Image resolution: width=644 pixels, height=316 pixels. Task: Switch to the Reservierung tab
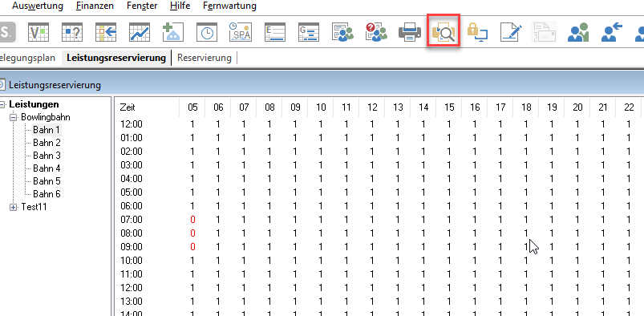point(205,58)
